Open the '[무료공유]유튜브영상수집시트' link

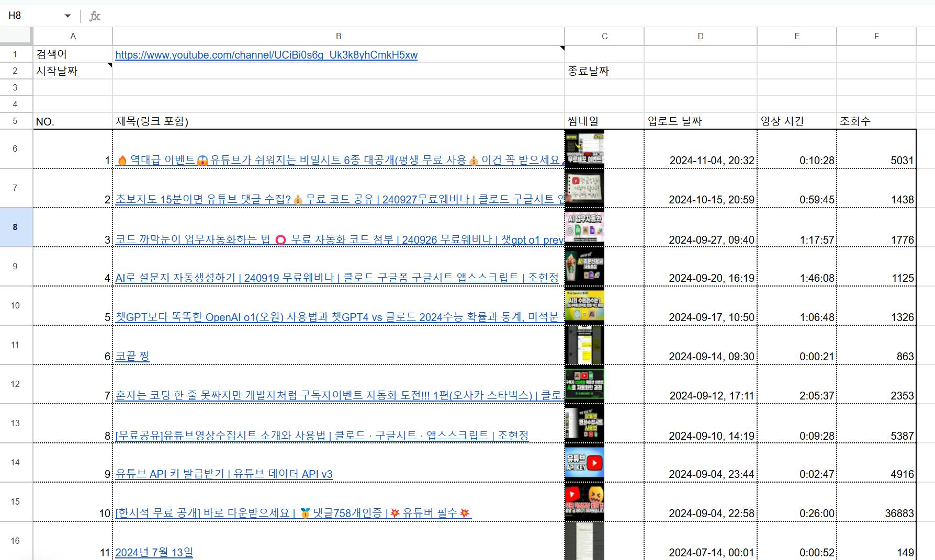(x=322, y=436)
